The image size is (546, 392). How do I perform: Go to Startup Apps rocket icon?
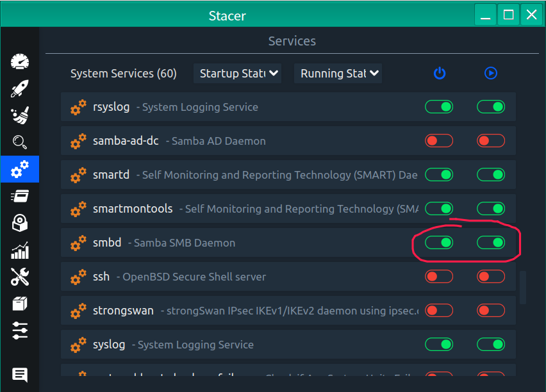click(20, 89)
